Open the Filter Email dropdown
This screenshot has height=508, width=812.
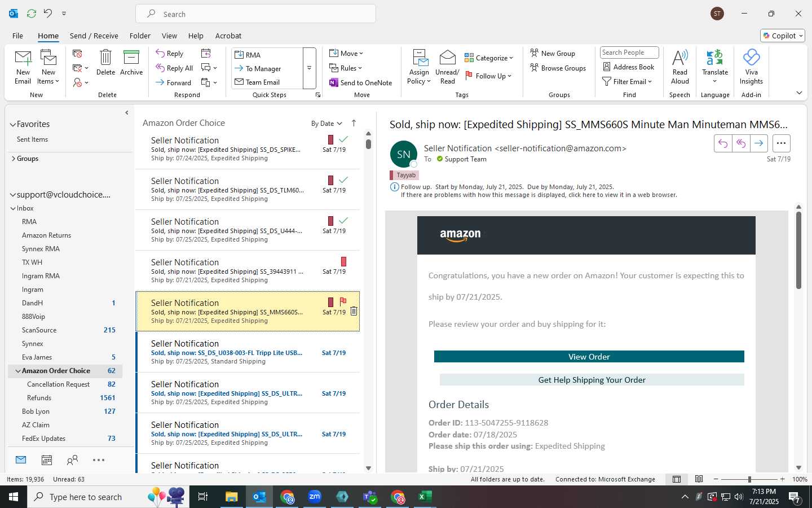(x=627, y=81)
